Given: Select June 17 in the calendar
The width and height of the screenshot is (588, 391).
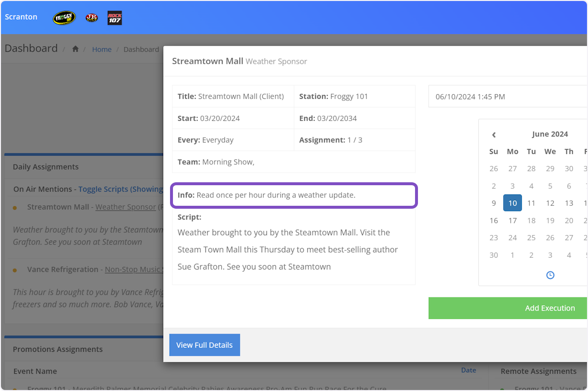Looking at the screenshot, I should click(513, 220).
